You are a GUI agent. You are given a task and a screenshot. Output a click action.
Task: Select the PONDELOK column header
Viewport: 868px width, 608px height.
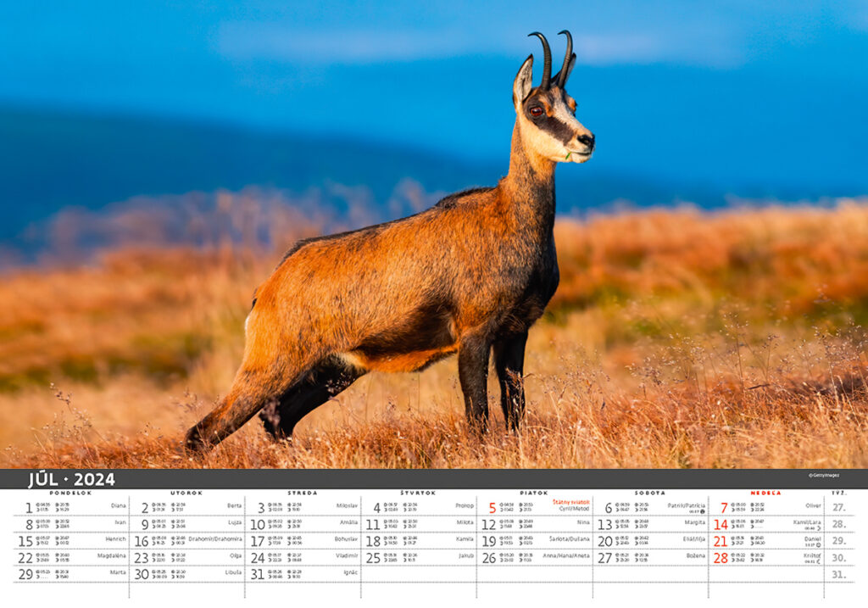(x=70, y=493)
